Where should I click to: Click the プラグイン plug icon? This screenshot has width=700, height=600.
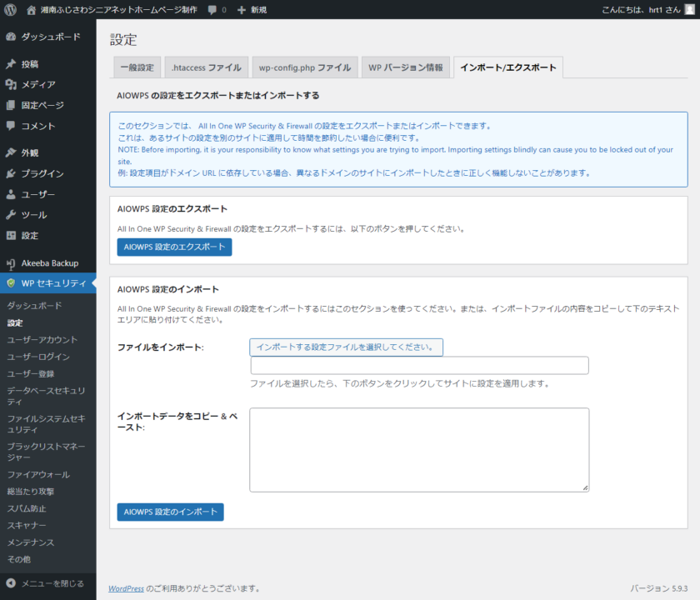tap(11, 173)
